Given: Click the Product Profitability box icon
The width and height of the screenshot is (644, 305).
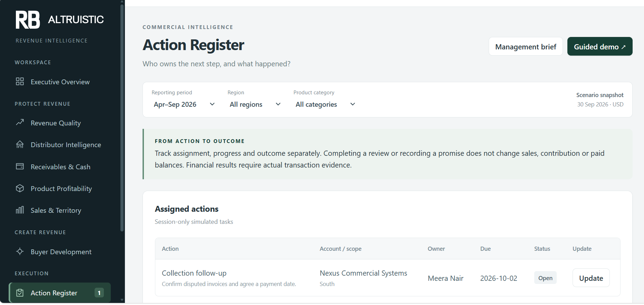Looking at the screenshot, I should coord(20,188).
